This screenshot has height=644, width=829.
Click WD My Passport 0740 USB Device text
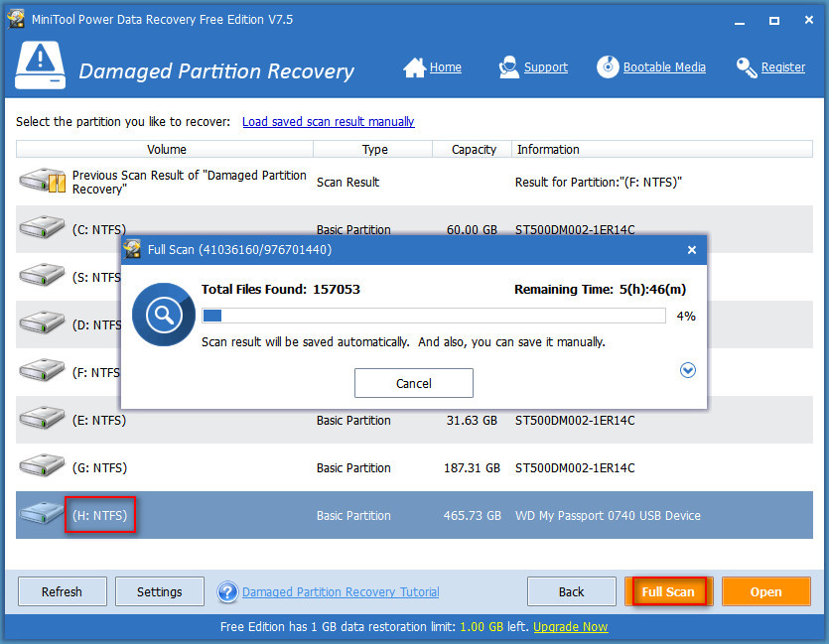pos(608,515)
